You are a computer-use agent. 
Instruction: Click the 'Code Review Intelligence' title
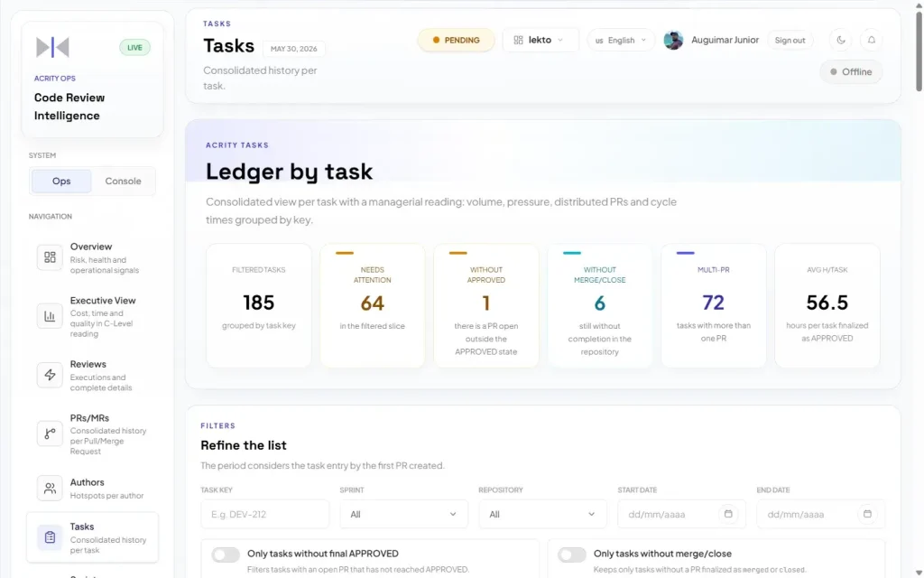pos(69,107)
